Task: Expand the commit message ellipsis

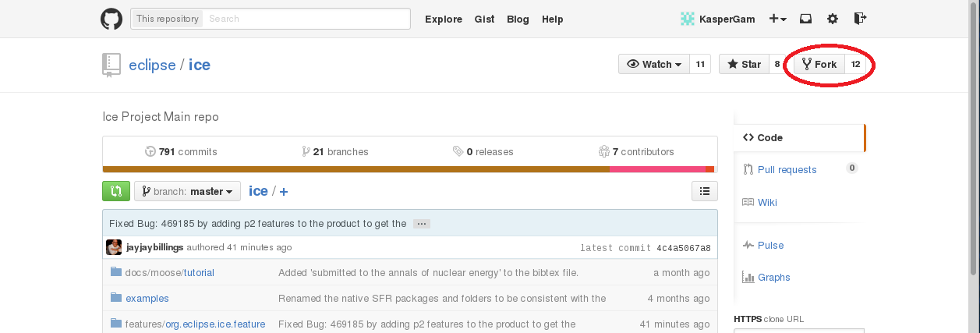Action: 422,224
